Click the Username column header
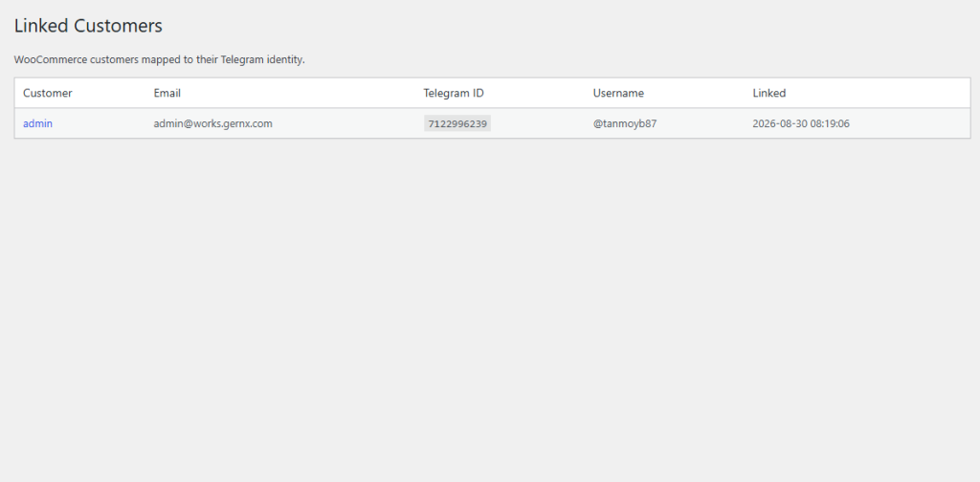Screen dimensions: 980x482 tap(618, 93)
